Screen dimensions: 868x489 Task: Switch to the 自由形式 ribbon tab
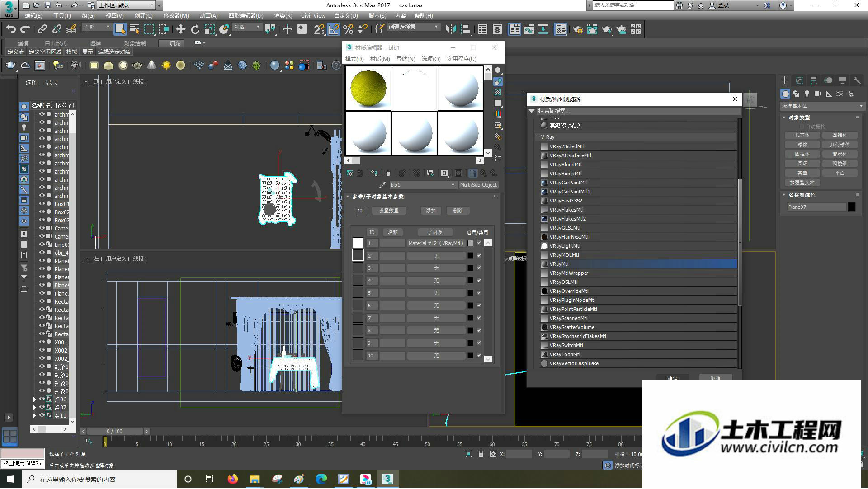(x=55, y=43)
